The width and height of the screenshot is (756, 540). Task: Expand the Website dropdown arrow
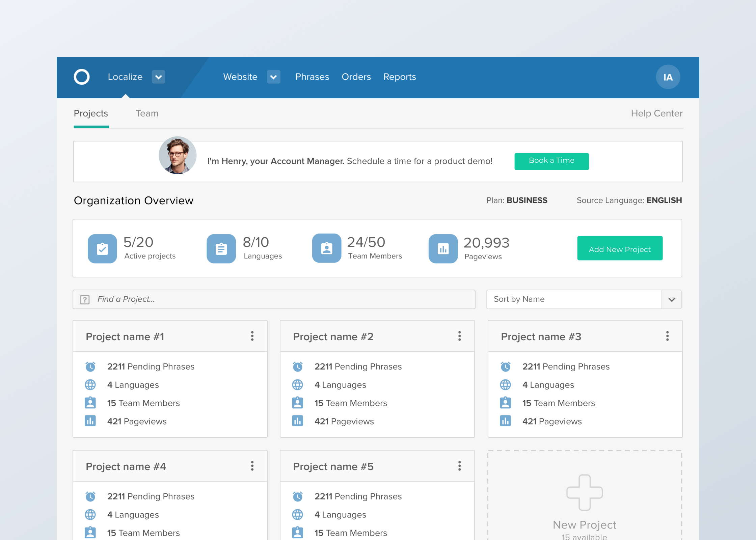pyautogui.click(x=273, y=77)
